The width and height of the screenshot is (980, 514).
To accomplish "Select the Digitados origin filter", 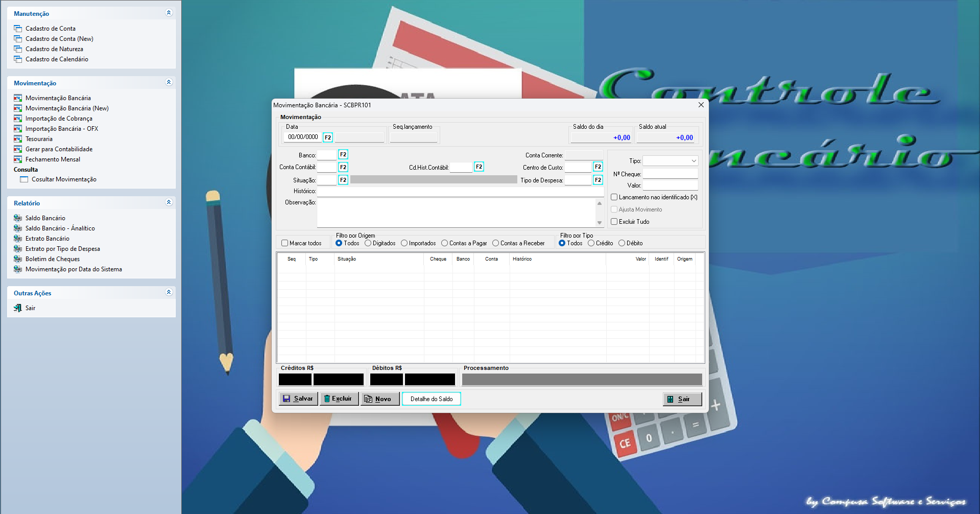I will point(368,243).
